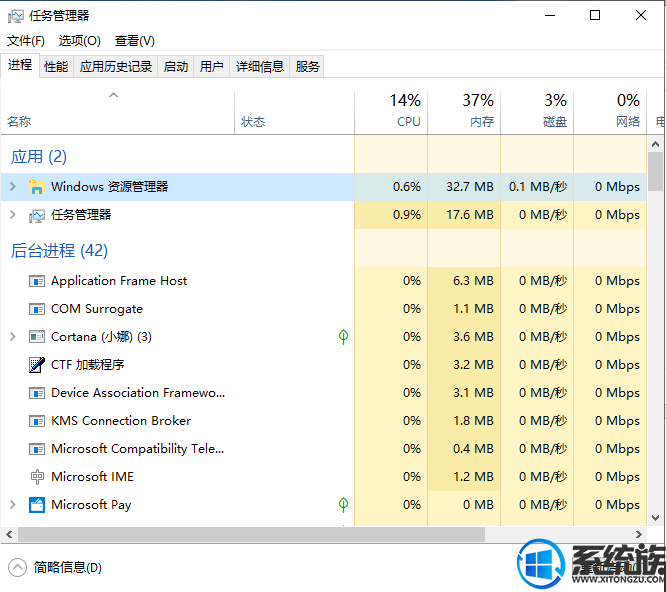Screen dimensions: 666x592
Task: Switch to the 应用历史记录 tab
Action: point(116,67)
